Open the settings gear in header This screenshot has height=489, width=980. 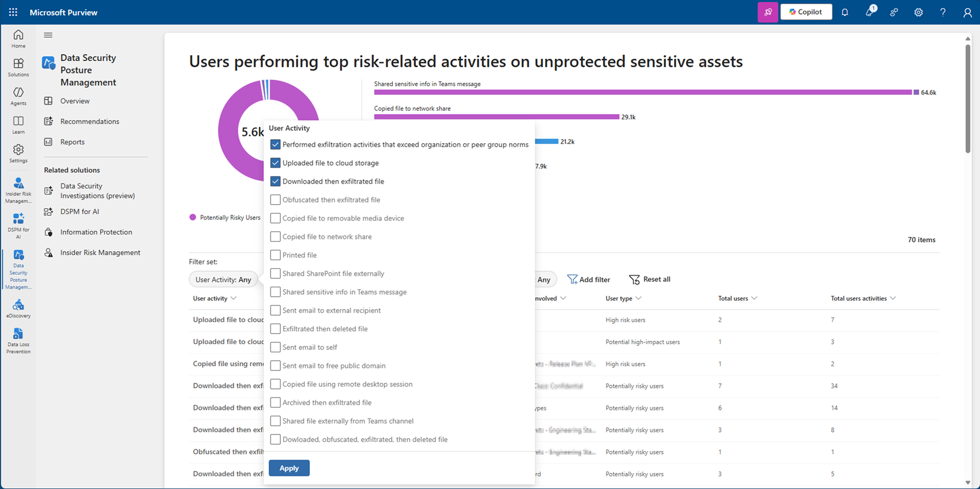tap(919, 12)
